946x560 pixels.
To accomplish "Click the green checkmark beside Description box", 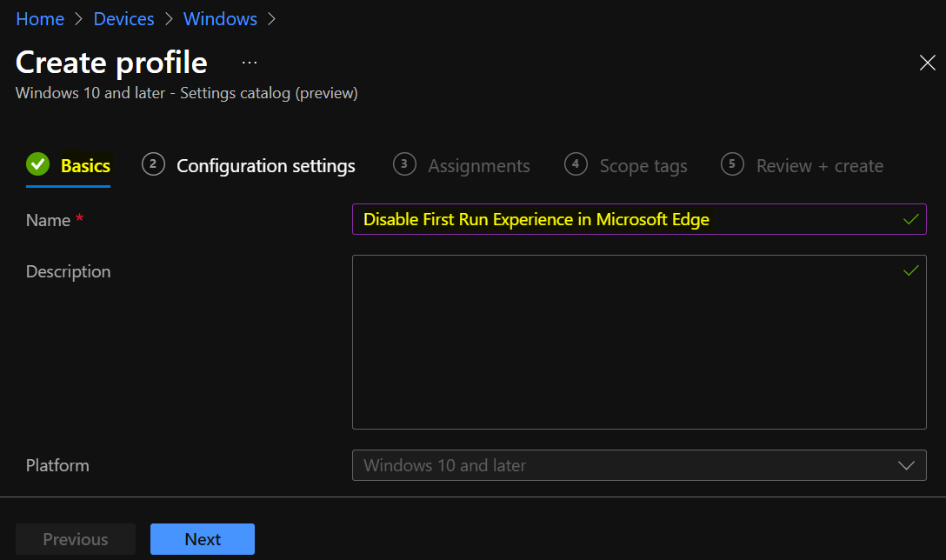I will click(x=910, y=270).
